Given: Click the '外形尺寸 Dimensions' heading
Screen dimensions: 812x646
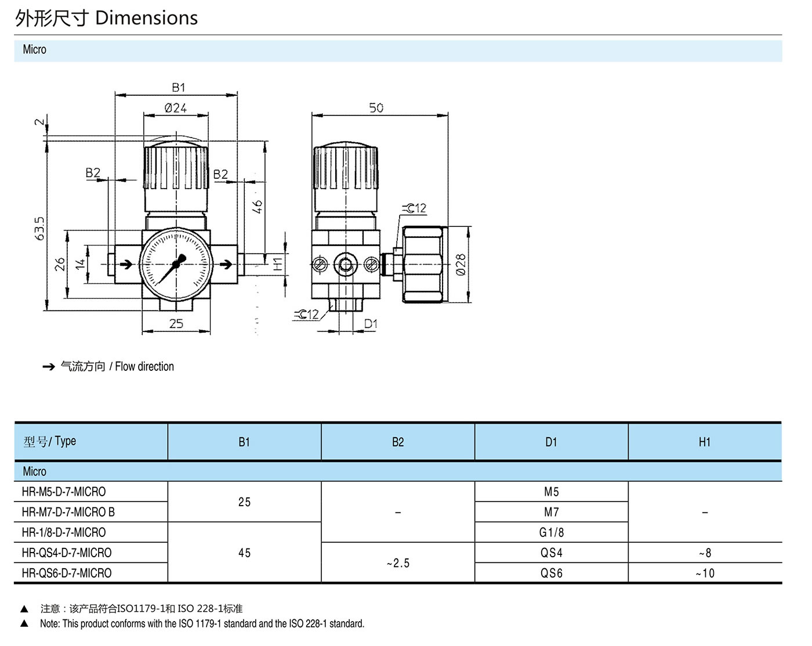Looking at the screenshot, I should pyautogui.click(x=107, y=18).
